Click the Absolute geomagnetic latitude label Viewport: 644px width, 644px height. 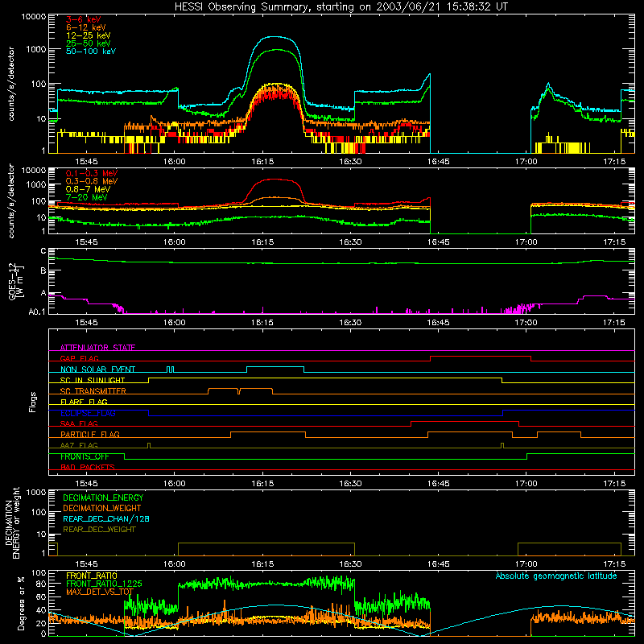click(x=556, y=576)
